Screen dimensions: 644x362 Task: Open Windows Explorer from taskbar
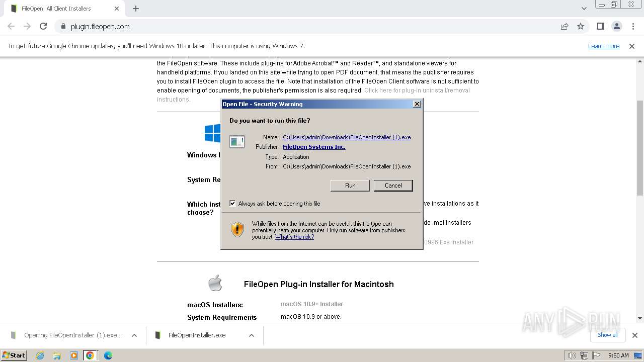pos(57,355)
